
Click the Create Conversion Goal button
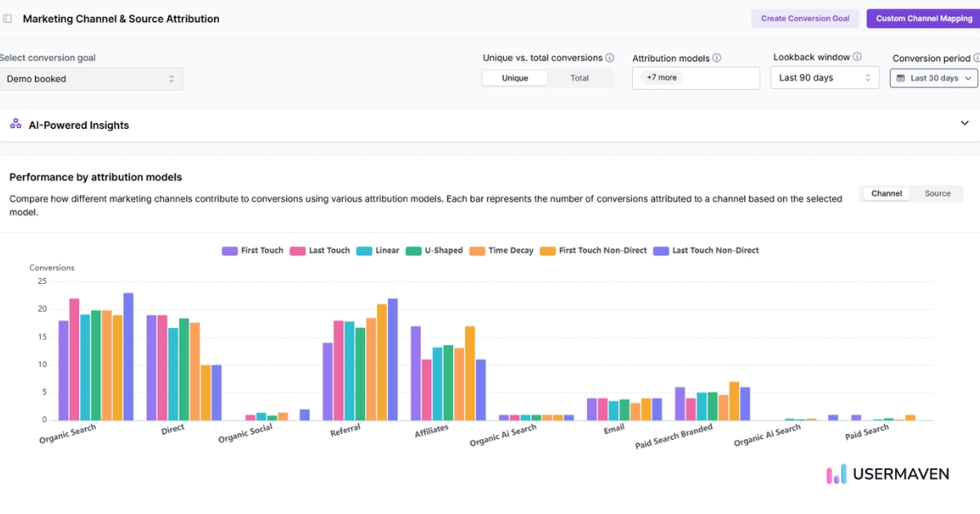pyautogui.click(x=804, y=19)
